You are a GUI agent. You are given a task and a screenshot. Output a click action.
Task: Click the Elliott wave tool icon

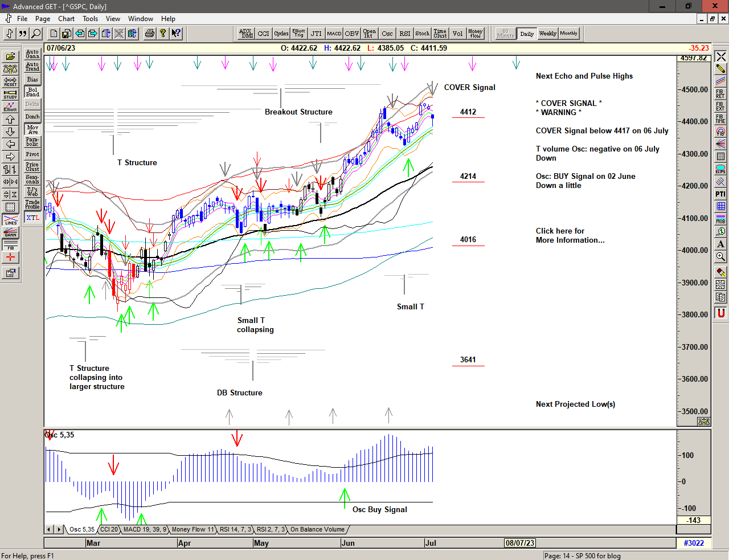pyautogui.click(x=10, y=107)
